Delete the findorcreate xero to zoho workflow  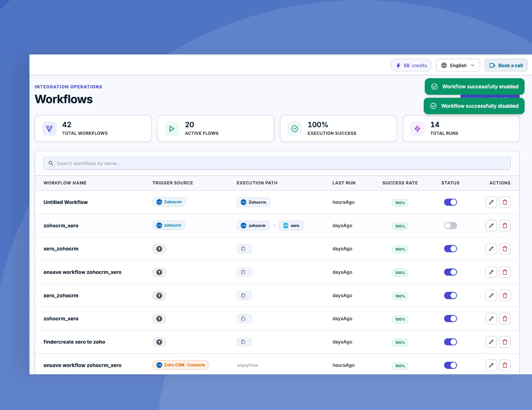click(x=505, y=342)
